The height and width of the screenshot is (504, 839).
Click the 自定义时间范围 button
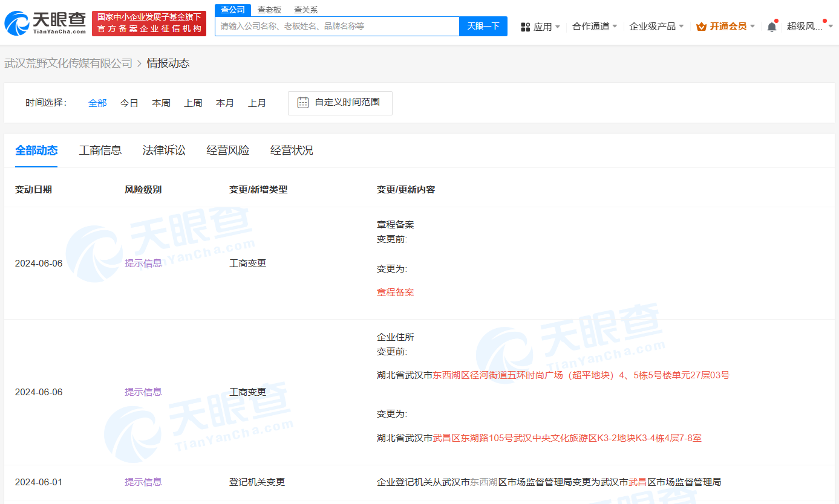coord(340,103)
